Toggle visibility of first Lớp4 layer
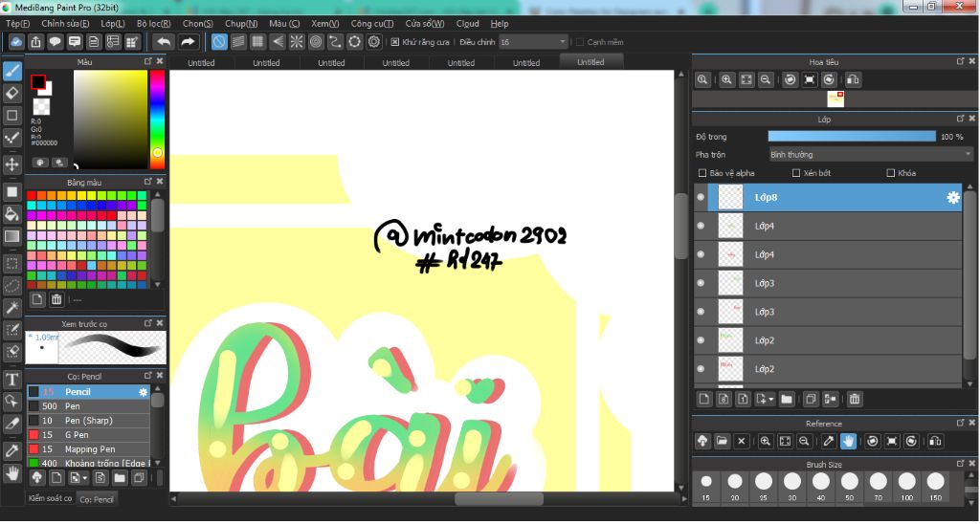 701,226
